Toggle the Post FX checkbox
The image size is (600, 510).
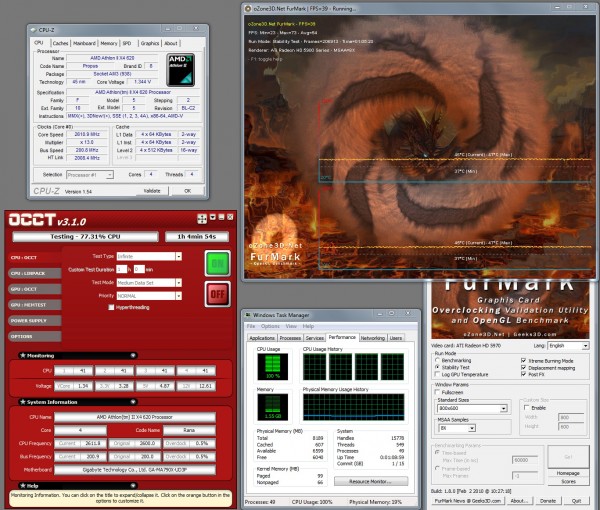523,374
